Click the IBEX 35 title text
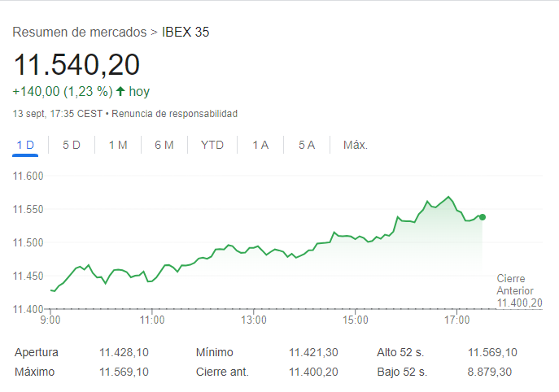The width and height of the screenshot is (559, 392). [186, 33]
